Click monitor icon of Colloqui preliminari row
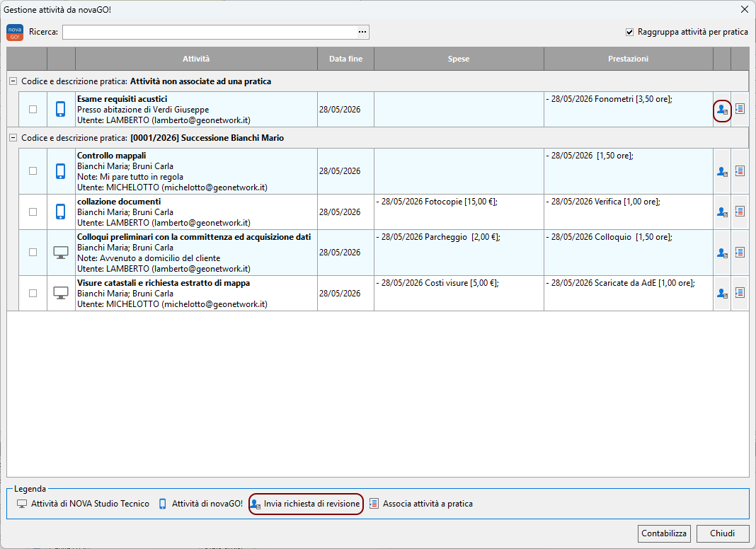The width and height of the screenshot is (756, 549). coord(61,253)
